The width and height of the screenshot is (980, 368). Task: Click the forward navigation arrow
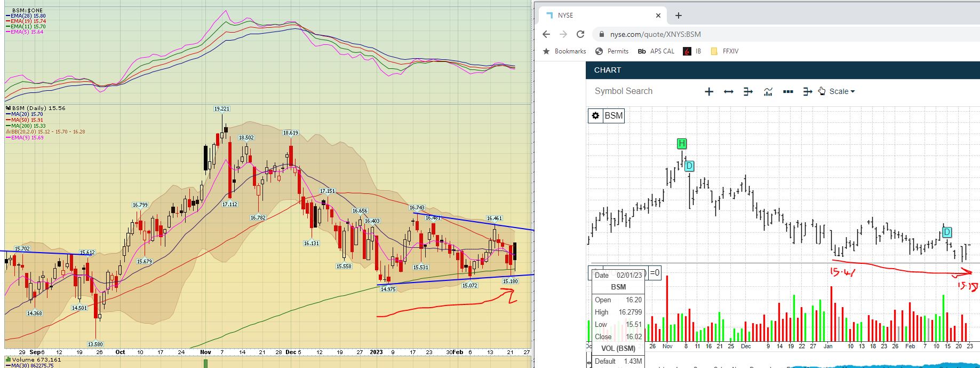point(563,34)
